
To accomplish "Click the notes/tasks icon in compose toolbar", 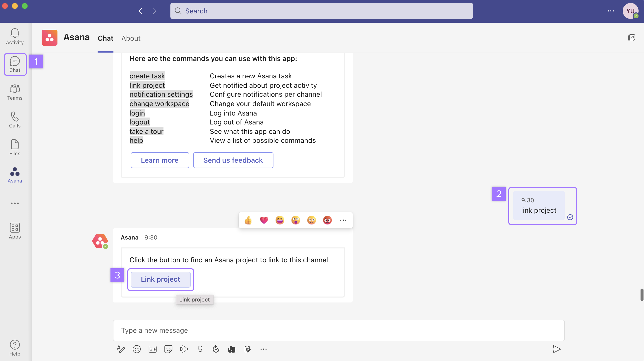I will tap(247, 349).
